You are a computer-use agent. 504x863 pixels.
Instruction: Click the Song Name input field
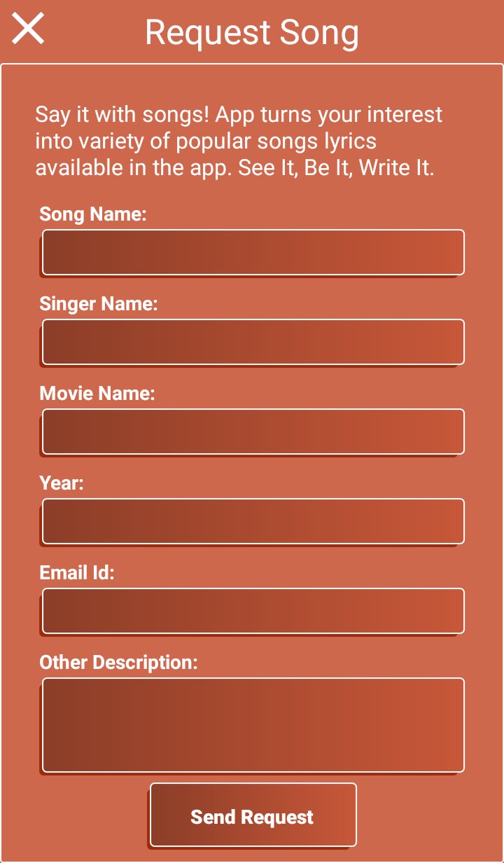pos(253,252)
